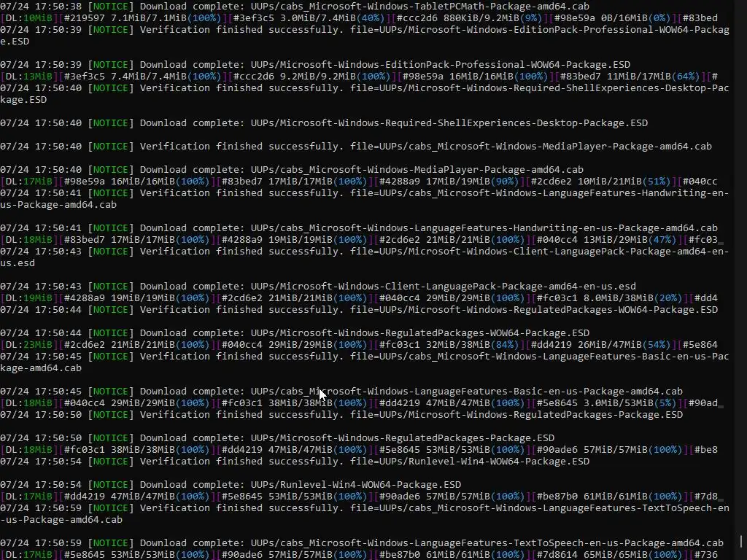The width and height of the screenshot is (747, 560).
Task: Click progress entry #040cc4 13MiB/29MiB(47%)
Action: click(x=606, y=239)
